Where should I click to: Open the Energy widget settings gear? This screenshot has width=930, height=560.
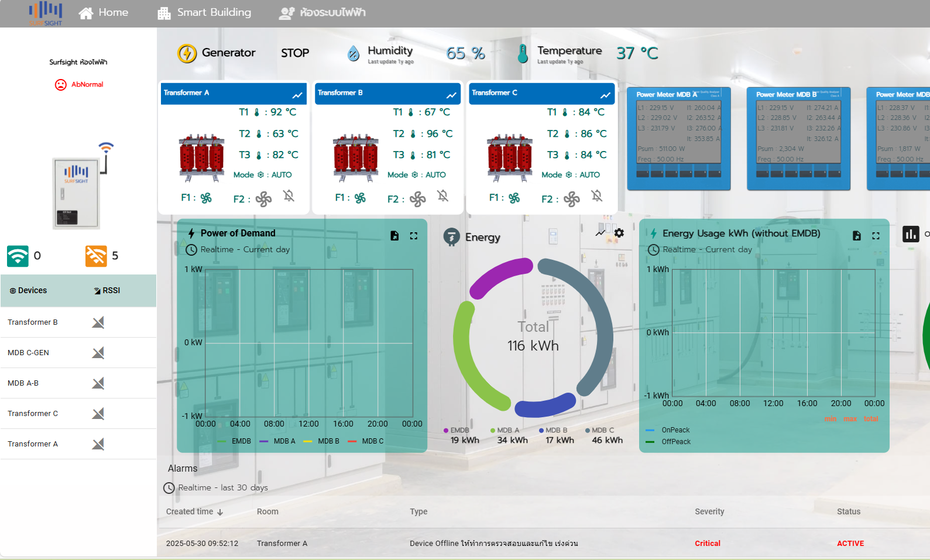[x=619, y=233]
